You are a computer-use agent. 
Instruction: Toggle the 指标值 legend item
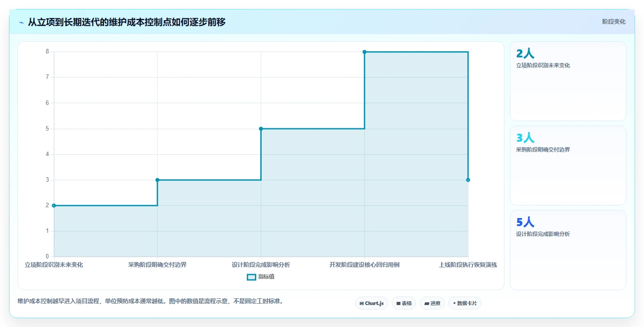261,277
